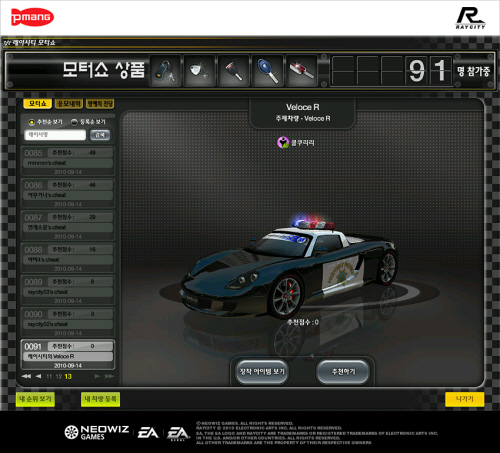Go to the next page of listings
Image resolution: width=500 pixels, height=453 pixels.
click(x=97, y=376)
